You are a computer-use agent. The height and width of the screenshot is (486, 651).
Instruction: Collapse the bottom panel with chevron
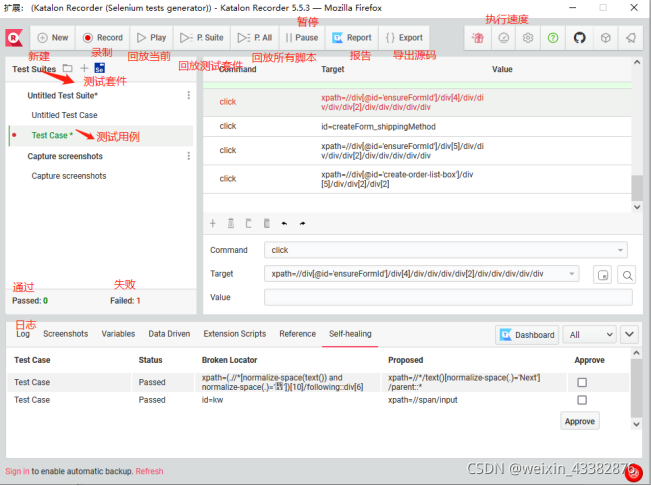[x=629, y=335]
